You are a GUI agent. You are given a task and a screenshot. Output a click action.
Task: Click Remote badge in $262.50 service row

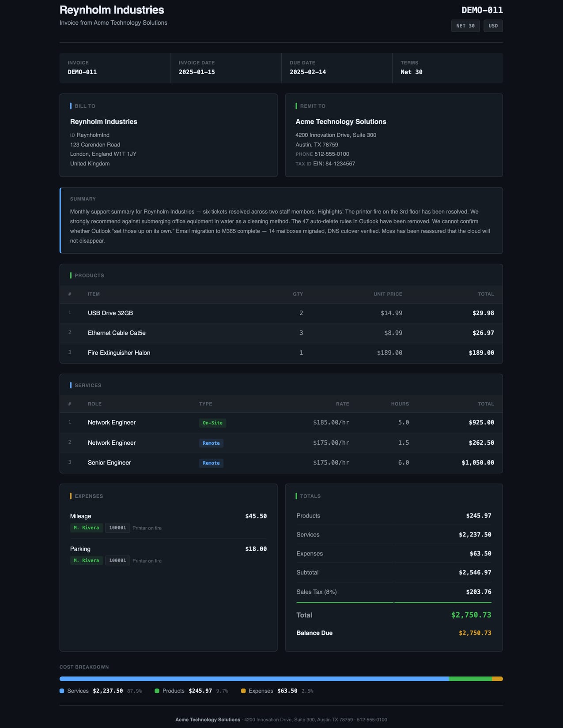[211, 443]
